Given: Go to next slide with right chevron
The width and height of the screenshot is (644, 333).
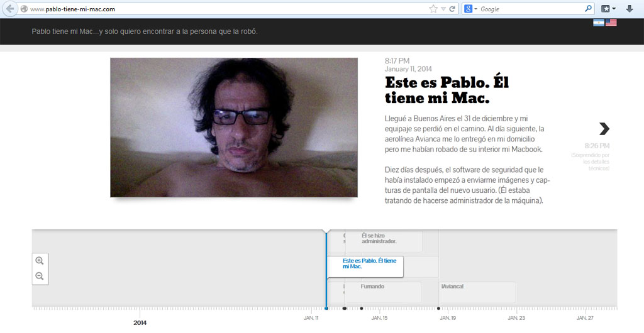Looking at the screenshot, I should pyautogui.click(x=604, y=129).
